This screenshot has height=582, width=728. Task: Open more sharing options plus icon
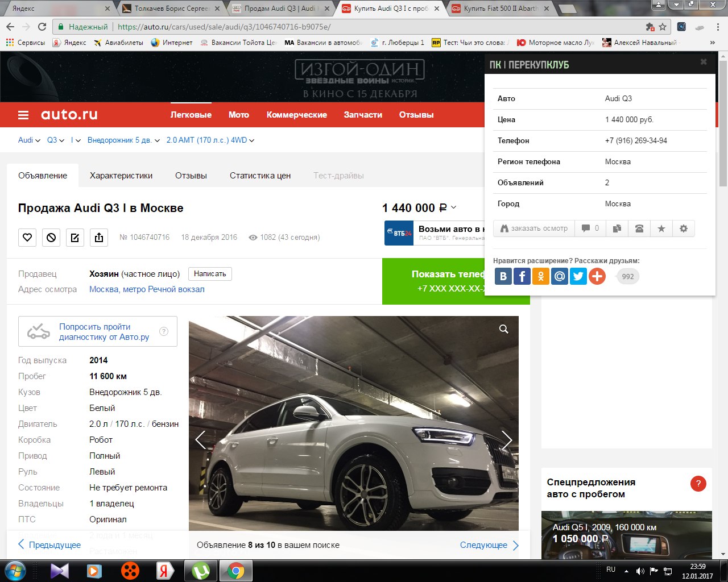[x=597, y=276]
